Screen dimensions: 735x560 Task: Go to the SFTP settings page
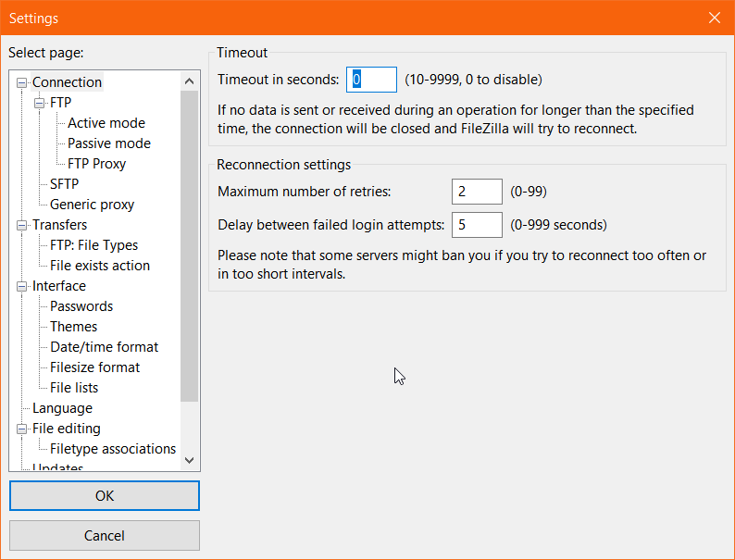[64, 184]
